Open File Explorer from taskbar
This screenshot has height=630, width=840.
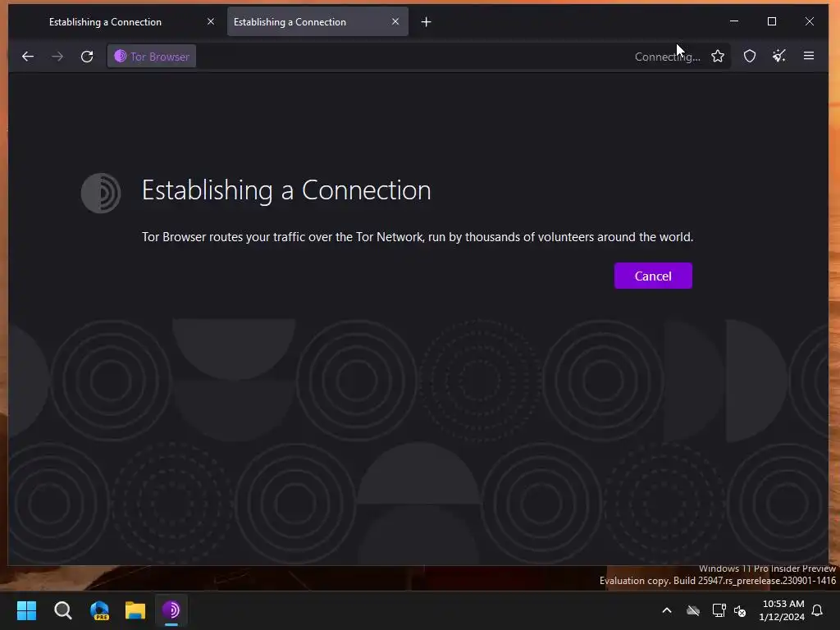point(135,610)
